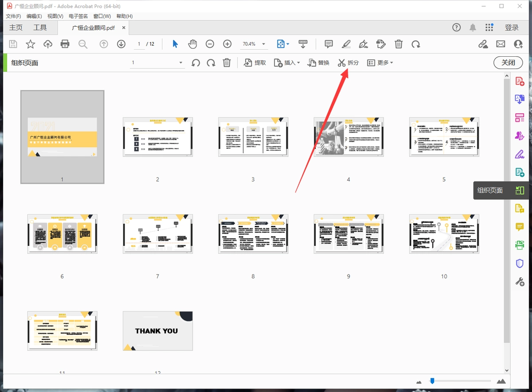
Task: Click the 关闭 button
Action: point(508,62)
